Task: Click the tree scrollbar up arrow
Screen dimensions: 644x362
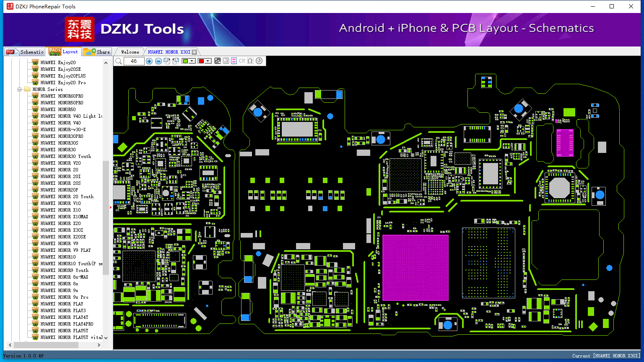Action: [106, 63]
